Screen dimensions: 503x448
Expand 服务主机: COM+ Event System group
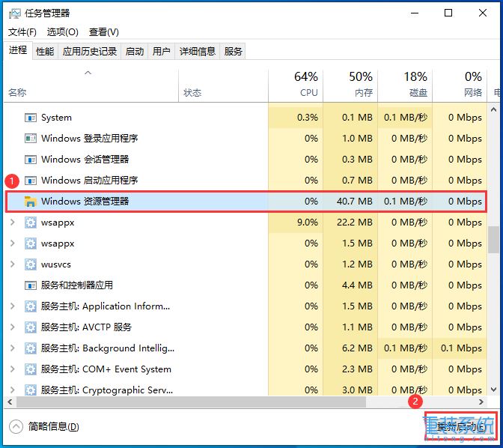point(12,369)
